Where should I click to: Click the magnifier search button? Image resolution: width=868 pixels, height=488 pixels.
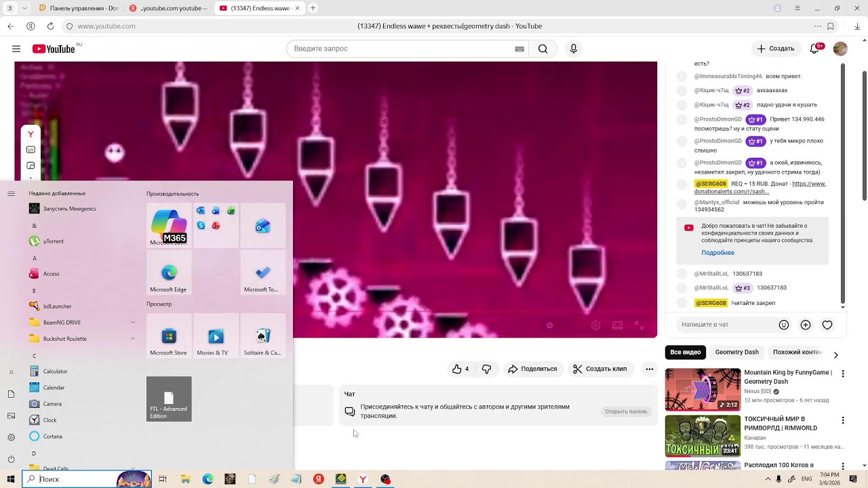pos(542,49)
